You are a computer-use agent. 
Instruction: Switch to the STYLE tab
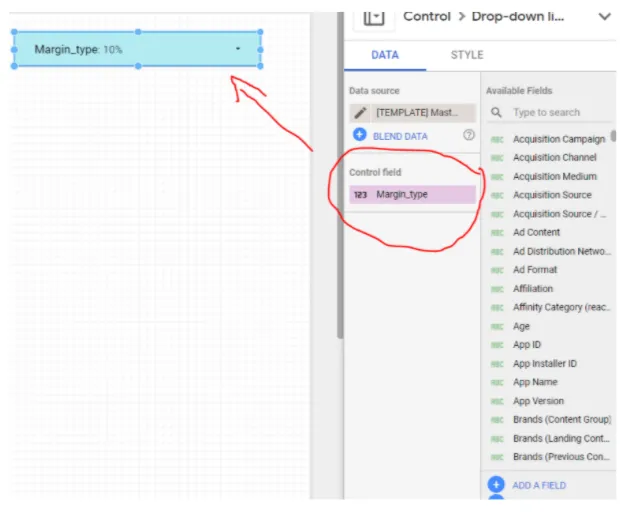[x=467, y=55]
